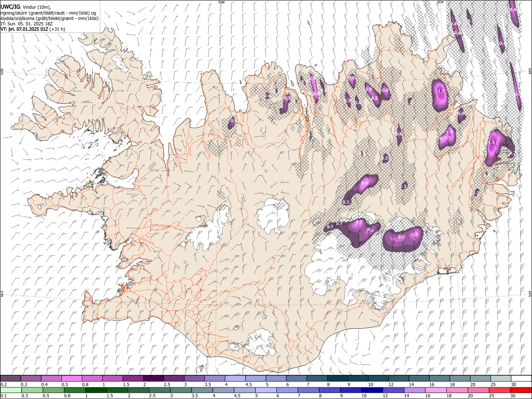Click the darkest green rain-scale swatch labelled 1

coord(96,390)
